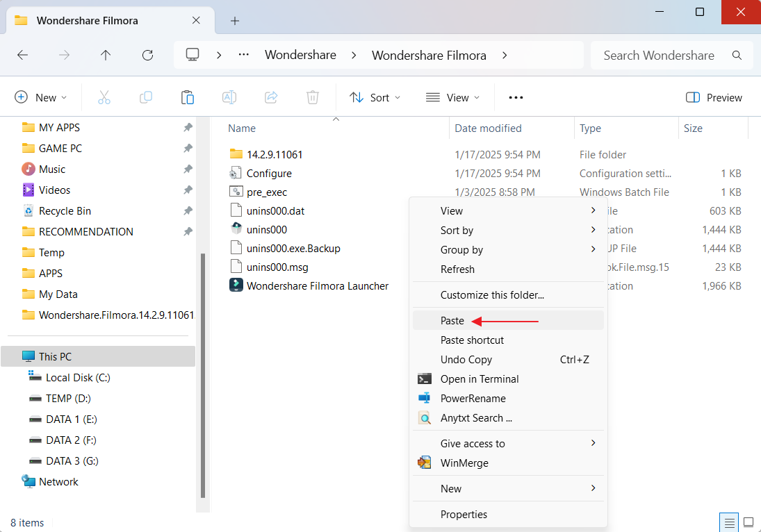761x532 pixels.
Task: Open Wondershare Filmora Launcher file
Action: [x=317, y=285]
